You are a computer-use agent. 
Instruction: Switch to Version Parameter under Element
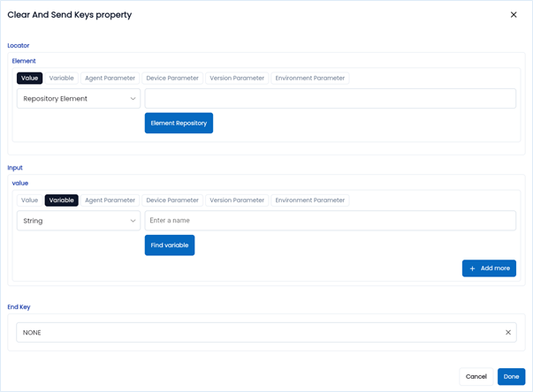click(237, 79)
